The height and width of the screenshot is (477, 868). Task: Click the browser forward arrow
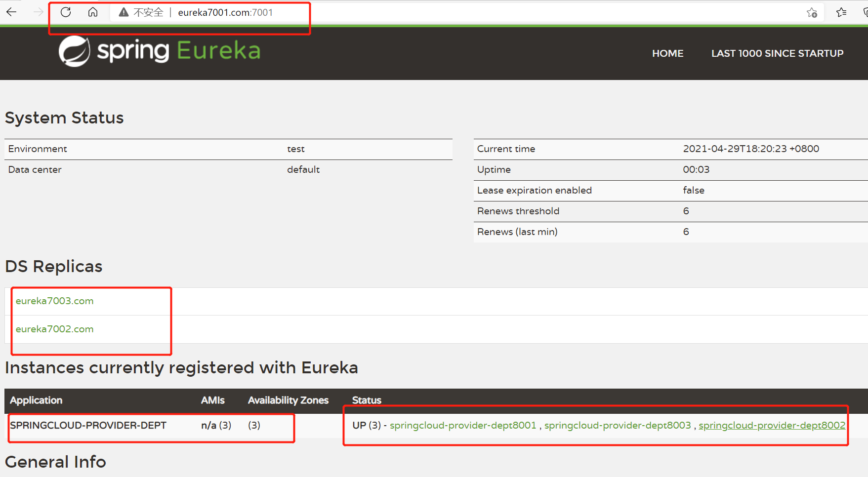pyautogui.click(x=38, y=12)
